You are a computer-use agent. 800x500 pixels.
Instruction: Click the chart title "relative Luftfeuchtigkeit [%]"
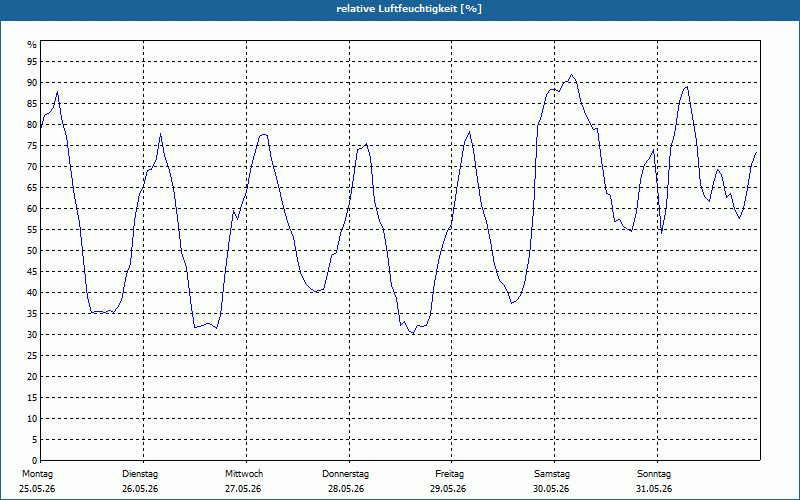[409, 9]
